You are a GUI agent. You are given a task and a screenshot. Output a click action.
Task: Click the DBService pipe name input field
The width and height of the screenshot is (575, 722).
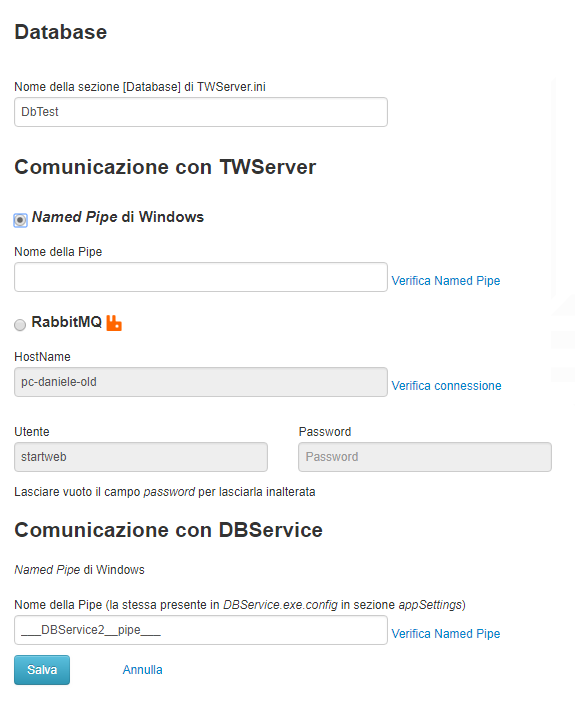click(201, 630)
